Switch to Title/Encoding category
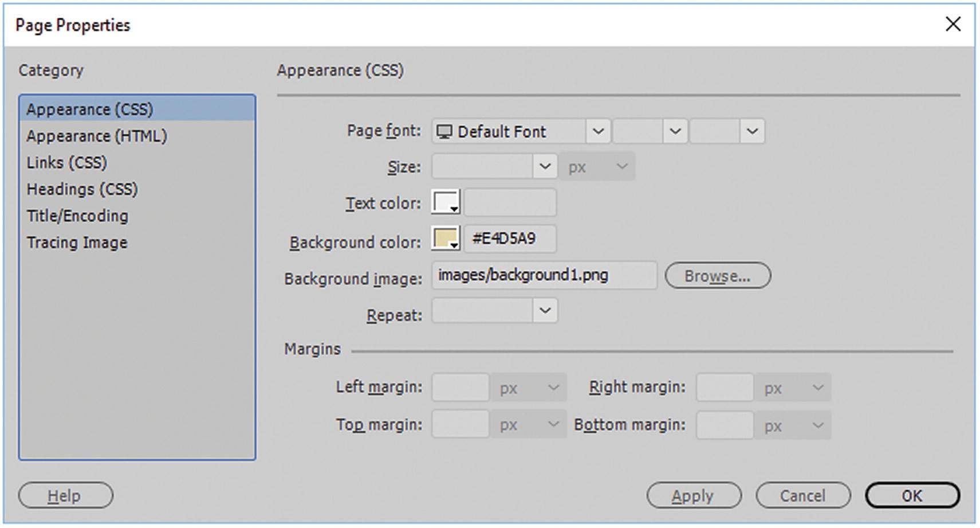 (x=137, y=216)
